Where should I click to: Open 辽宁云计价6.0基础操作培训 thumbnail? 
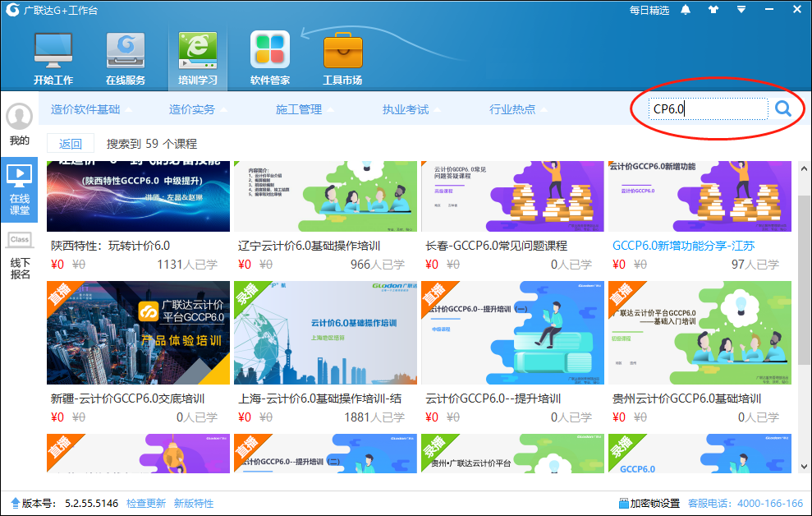tap(325, 196)
